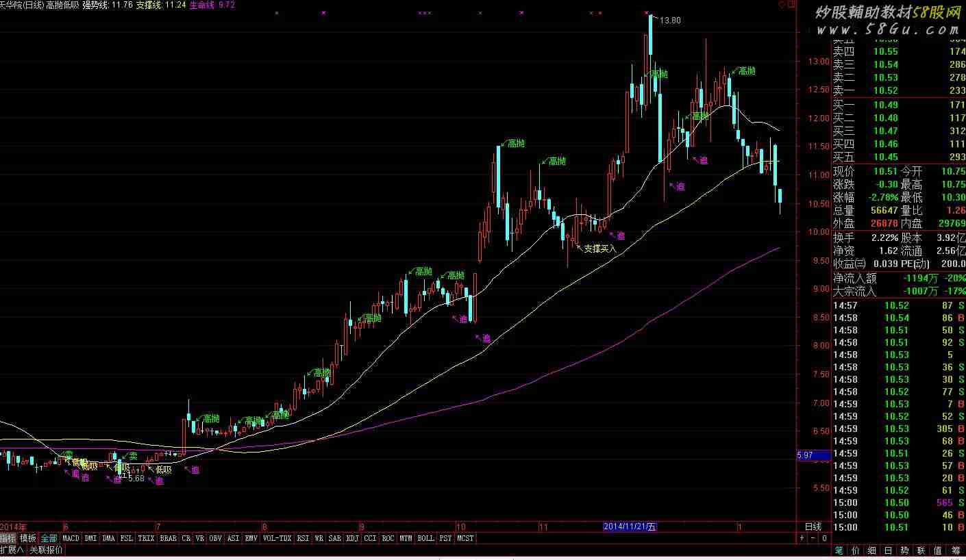The width and height of the screenshot is (966, 560).
Task: Switch to the 笔 tab in the quote panel
Action: click(x=839, y=550)
